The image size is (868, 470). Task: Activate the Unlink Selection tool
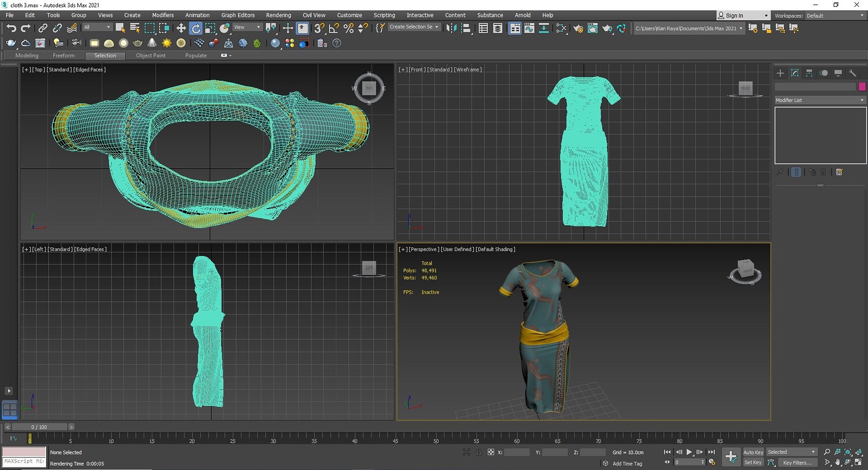57,28
